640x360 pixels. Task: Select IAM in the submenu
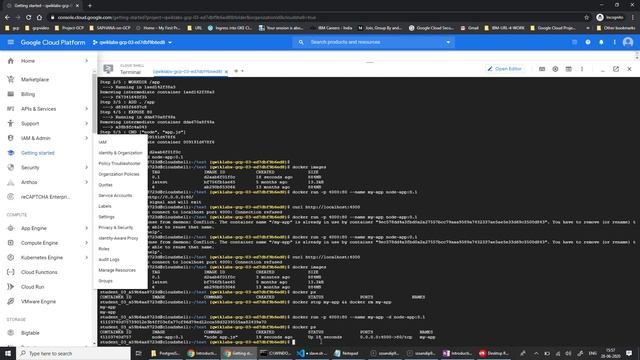pos(102,142)
